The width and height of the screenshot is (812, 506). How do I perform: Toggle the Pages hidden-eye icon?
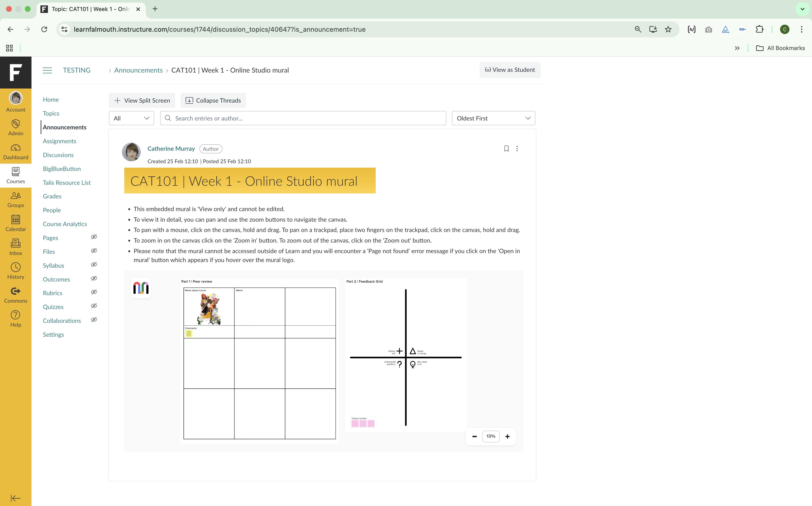point(94,237)
